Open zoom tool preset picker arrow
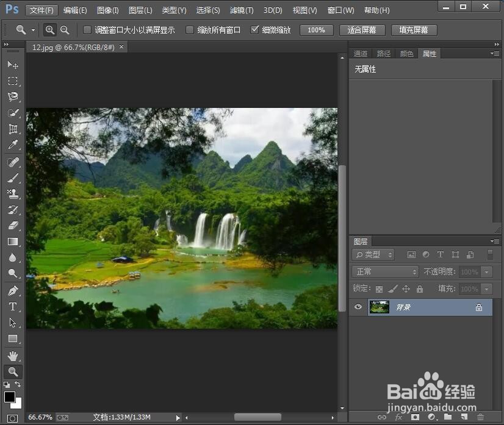 (x=33, y=30)
